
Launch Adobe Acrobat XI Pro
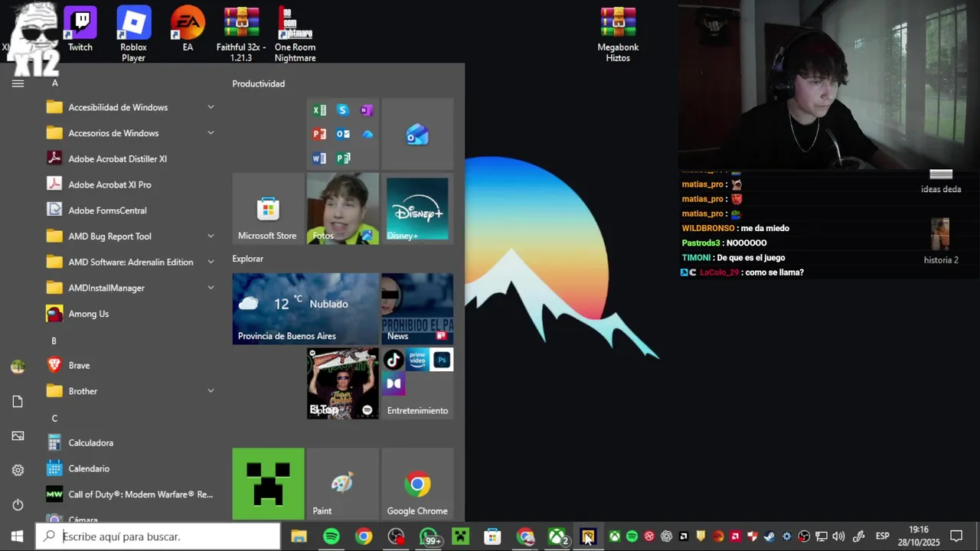click(x=130, y=184)
